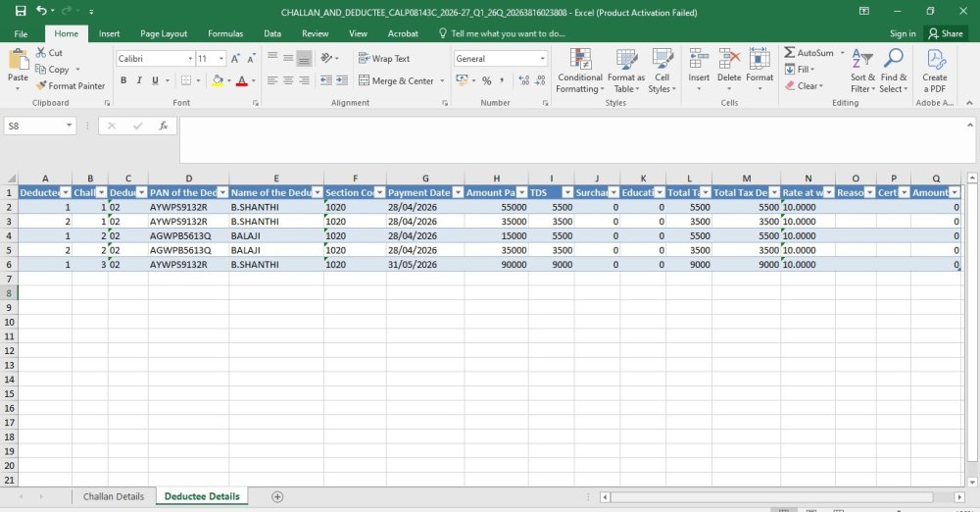Click Merge & Center
This screenshot has width=980, height=512.
396,80
